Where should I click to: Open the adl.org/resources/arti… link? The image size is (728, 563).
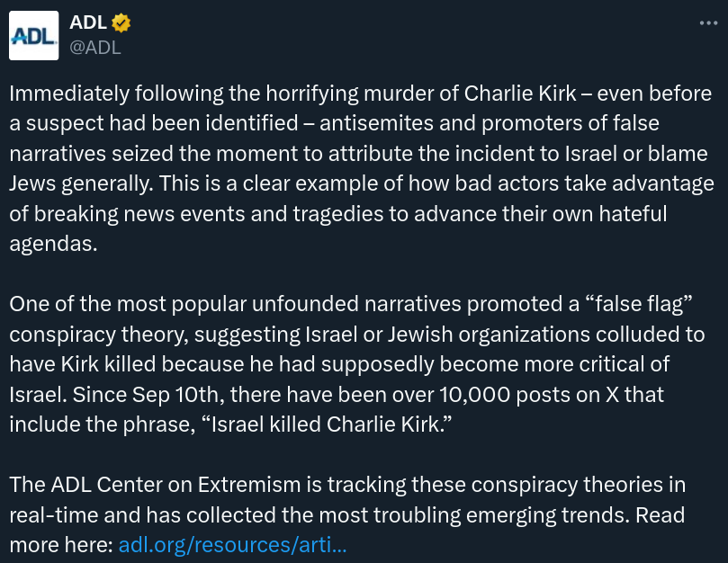click(x=232, y=544)
